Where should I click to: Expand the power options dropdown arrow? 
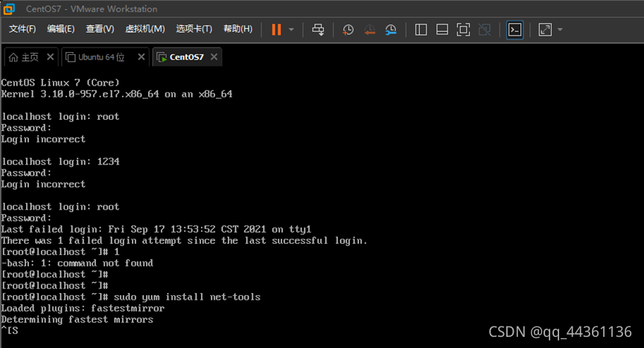point(291,30)
